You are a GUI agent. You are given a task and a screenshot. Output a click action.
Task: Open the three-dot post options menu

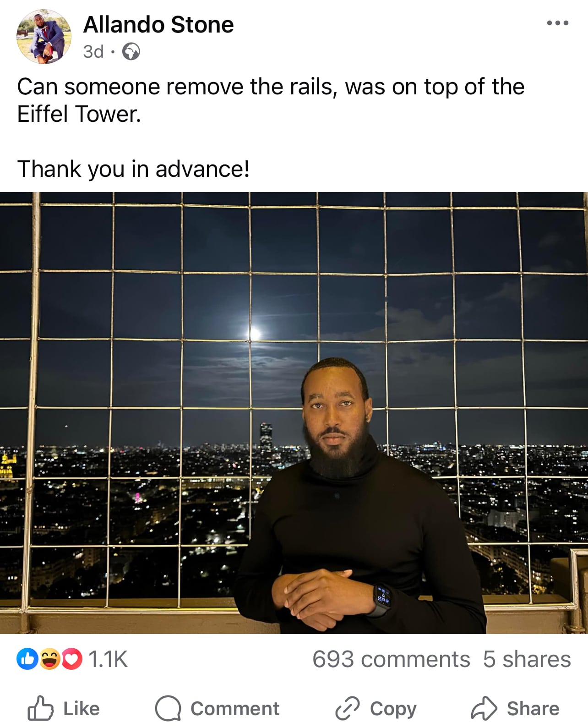point(558,23)
